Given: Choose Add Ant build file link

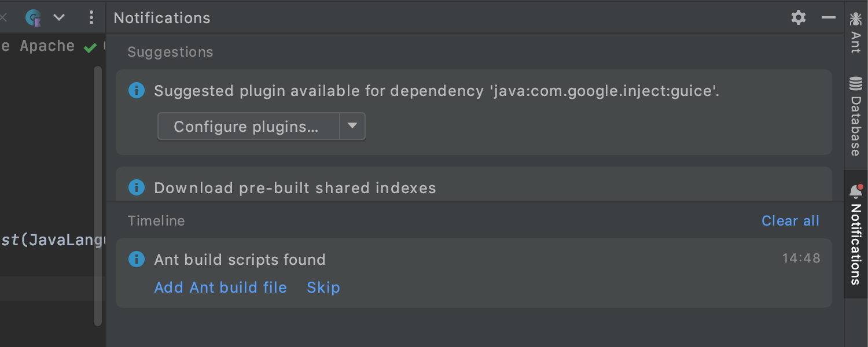Looking at the screenshot, I should [x=220, y=287].
